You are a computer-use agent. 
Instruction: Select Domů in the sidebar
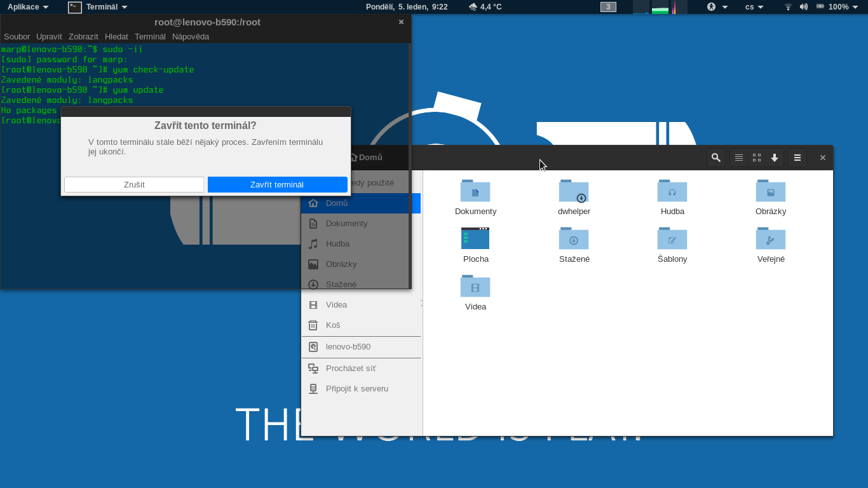tap(360, 203)
